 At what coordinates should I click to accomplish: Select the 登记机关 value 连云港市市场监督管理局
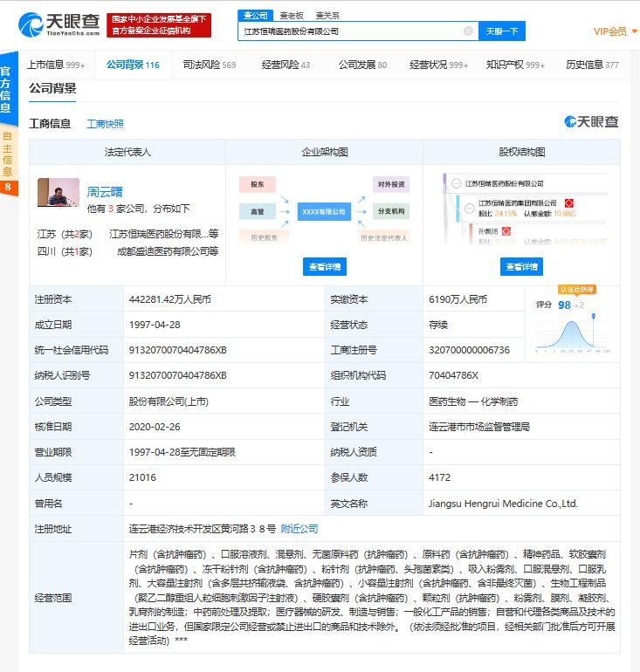coord(479,427)
